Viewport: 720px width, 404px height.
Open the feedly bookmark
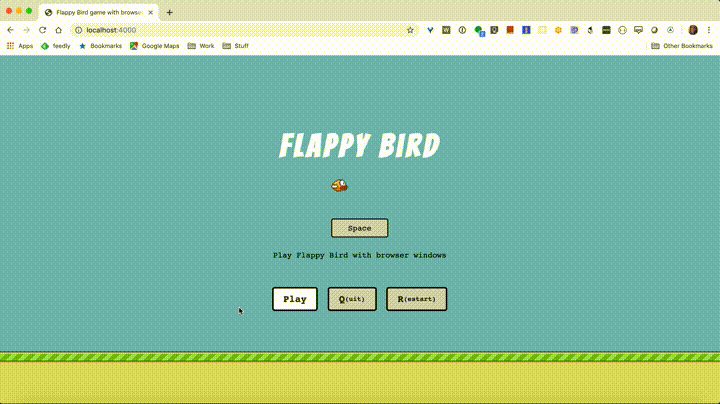(56, 46)
